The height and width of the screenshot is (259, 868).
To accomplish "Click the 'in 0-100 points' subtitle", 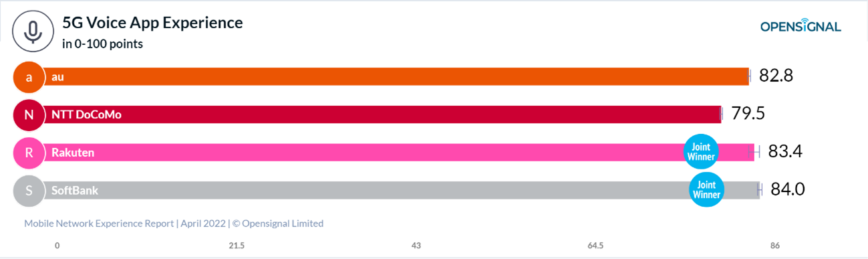I will (102, 44).
